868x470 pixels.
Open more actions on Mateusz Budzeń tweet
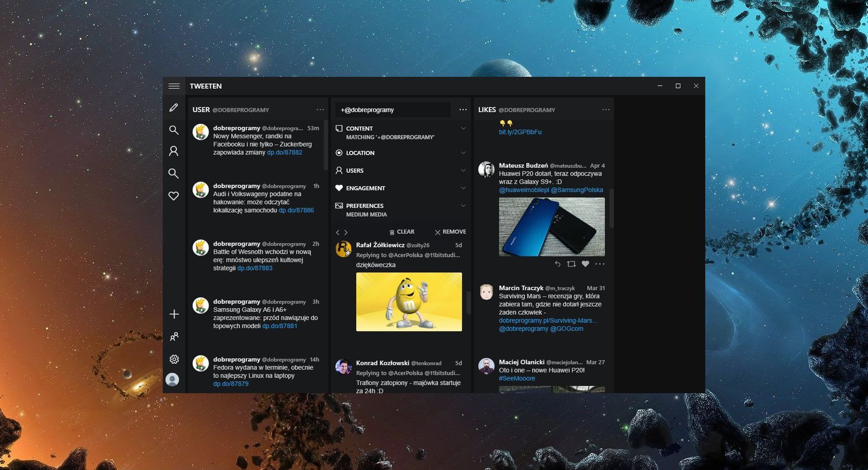(600, 264)
